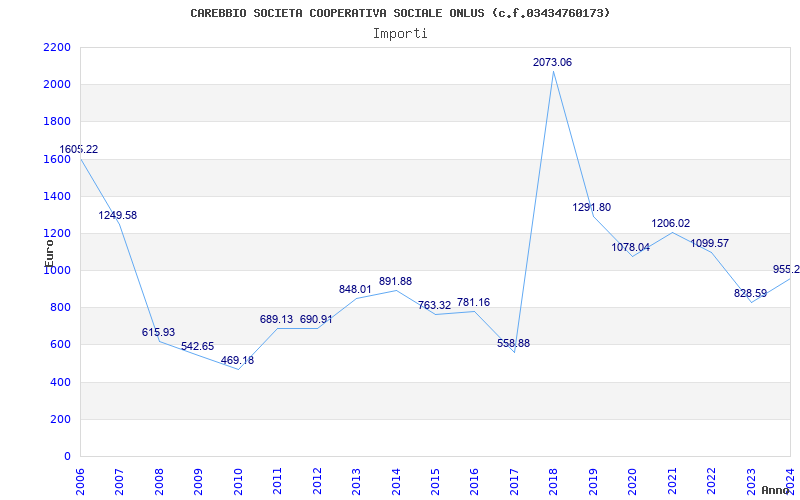Viewport: 800px width, 500px height.
Task: Click the 763.32 data label
Action: tap(435, 305)
